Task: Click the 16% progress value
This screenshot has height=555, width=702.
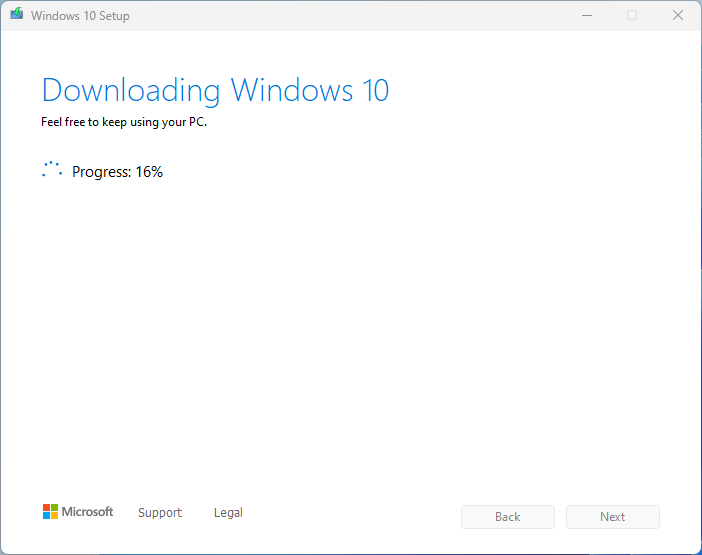Action: point(149,172)
